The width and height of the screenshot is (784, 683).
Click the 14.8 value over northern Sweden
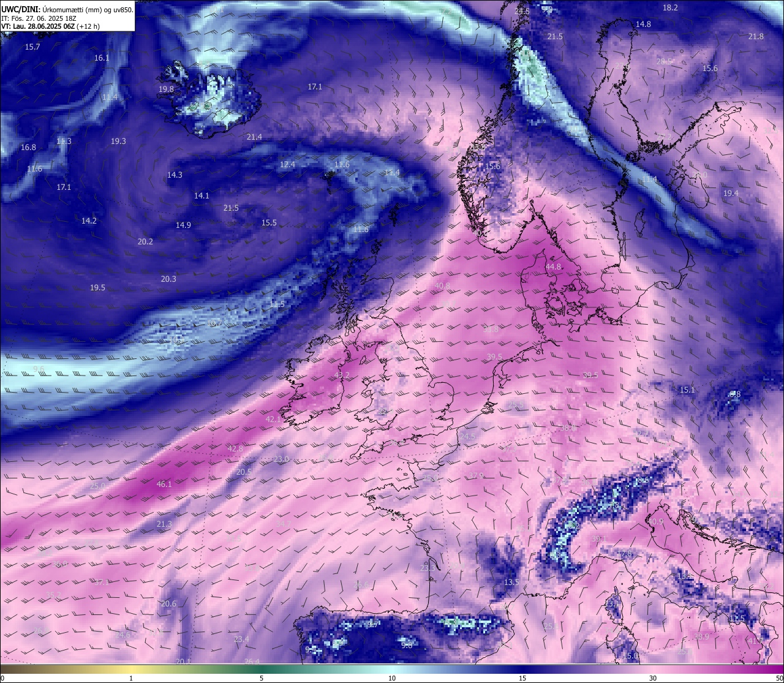click(643, 25)
